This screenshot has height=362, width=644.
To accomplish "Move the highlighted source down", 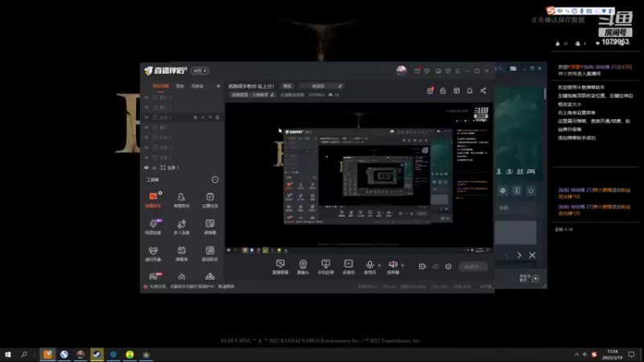I will (210, 117).
